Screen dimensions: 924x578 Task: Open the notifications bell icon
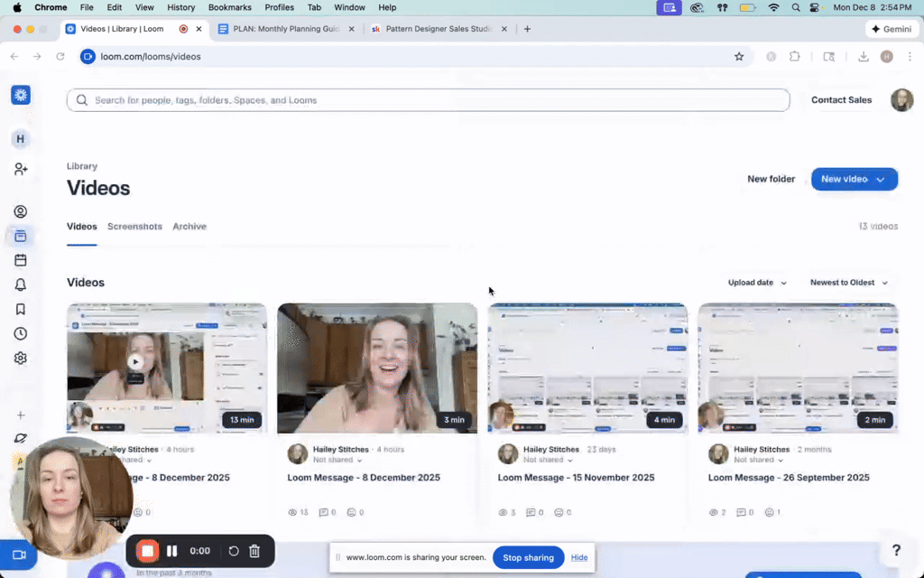(x=21, y=284)
